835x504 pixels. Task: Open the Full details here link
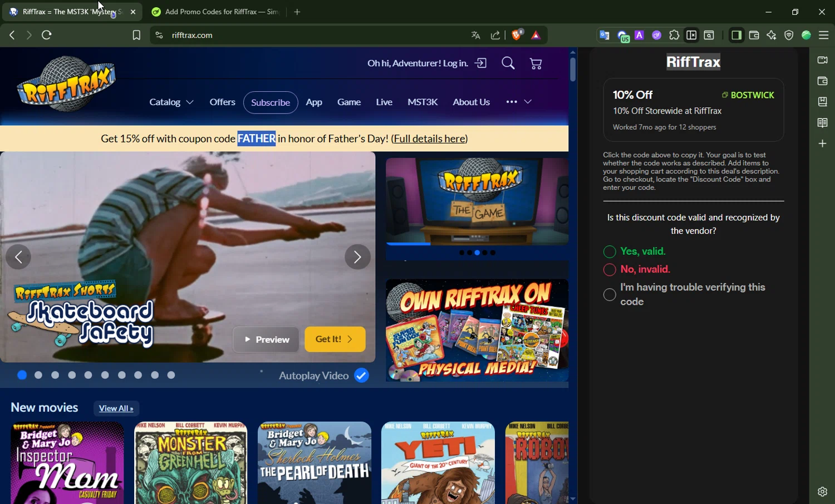point(429,139)
